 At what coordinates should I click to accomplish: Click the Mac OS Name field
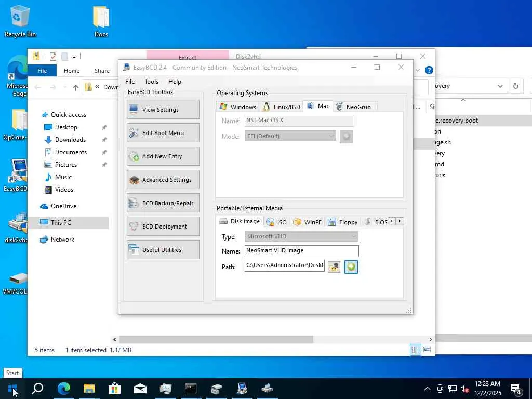[x=299, y=121]
